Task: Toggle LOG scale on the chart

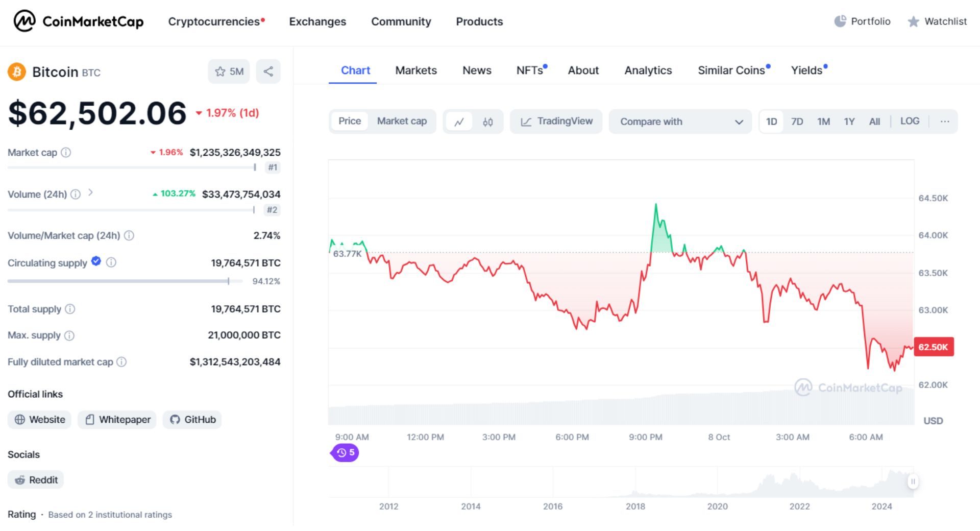Action: click(910, 121)
